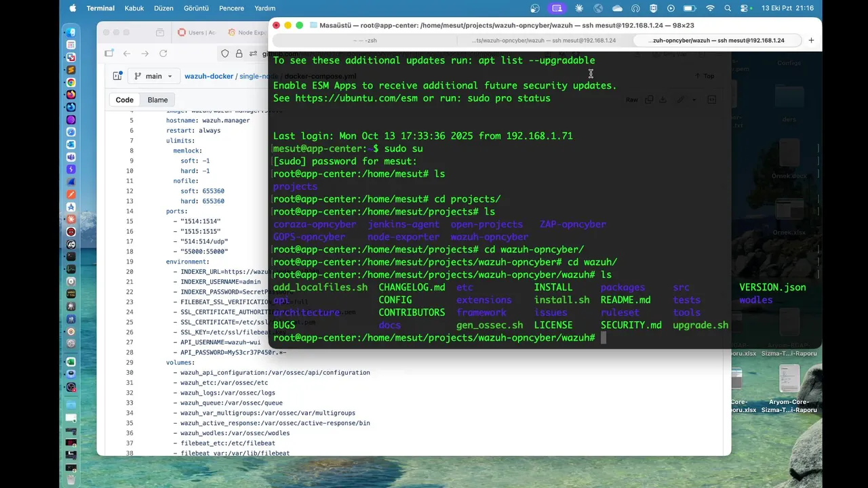The width and height of the screenshot is (868, 488).
Task: Click the AirDrop icon in menu bar
Action: click(635, 8)
